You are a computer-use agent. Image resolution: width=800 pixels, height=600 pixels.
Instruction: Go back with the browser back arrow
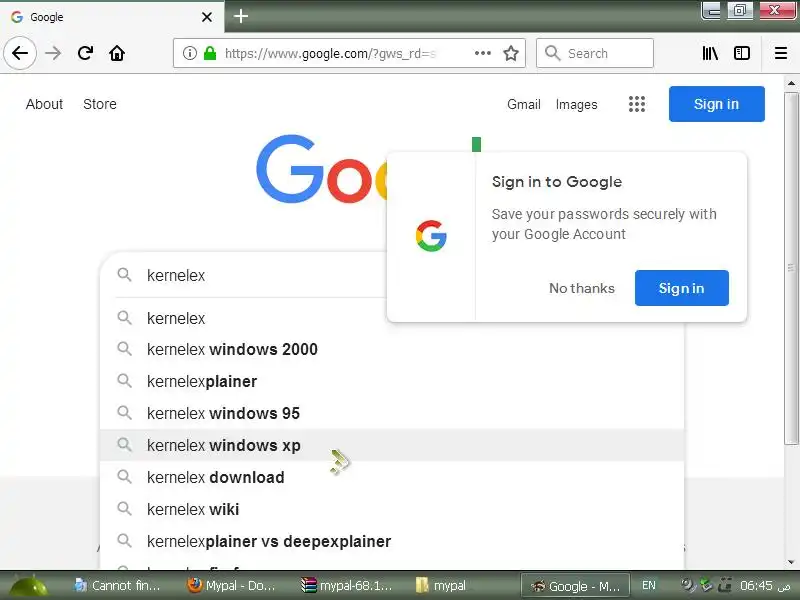point(20,53)
